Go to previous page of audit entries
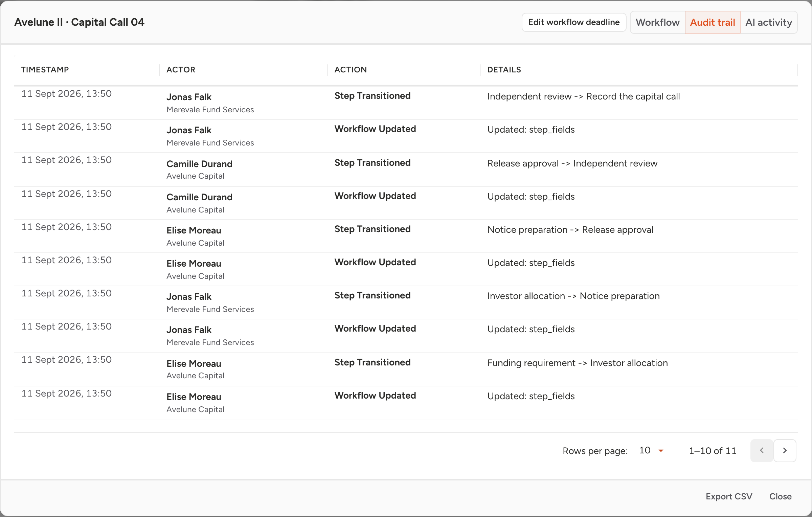The width and height of the screenshot is (812, 517). click(x=762, y=450)
